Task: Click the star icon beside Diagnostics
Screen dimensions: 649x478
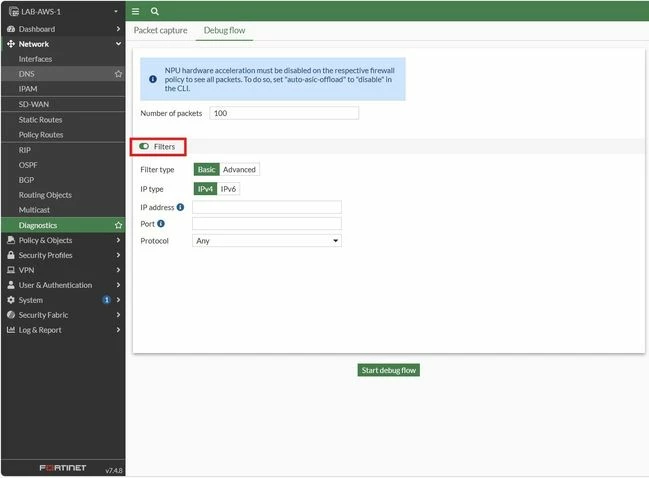Action: 118,225
